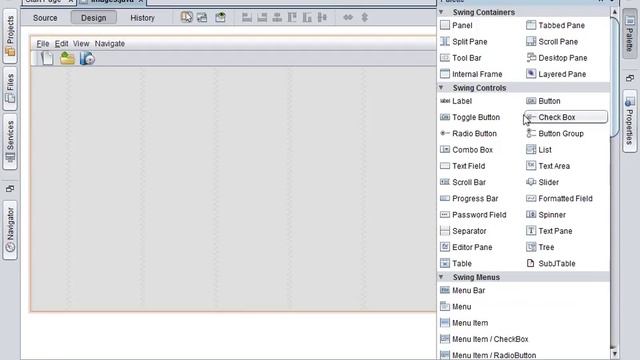Viewport: 640px width, 360px height.
Task: Click the vertical resizability arrow icon
Action: (x=364, y=18)
